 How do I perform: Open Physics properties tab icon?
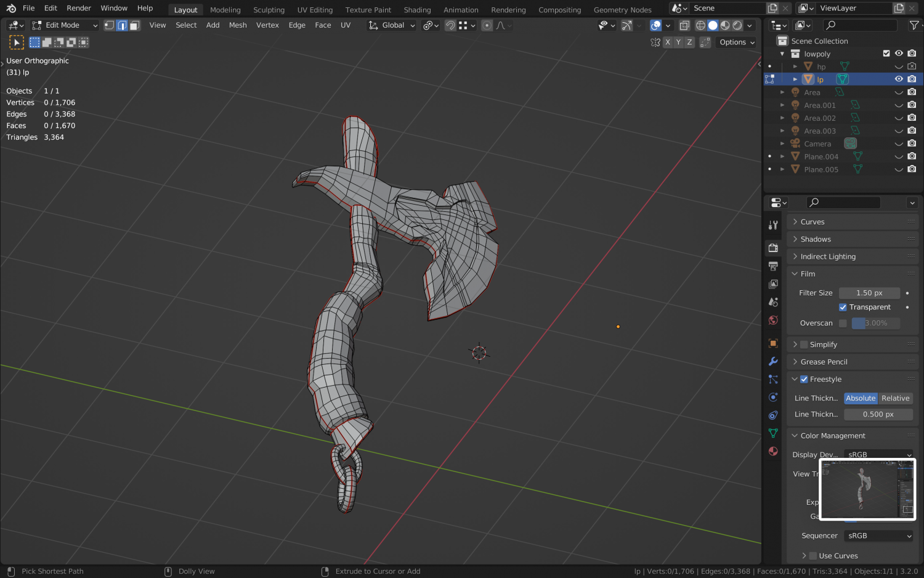click(773, 397)
